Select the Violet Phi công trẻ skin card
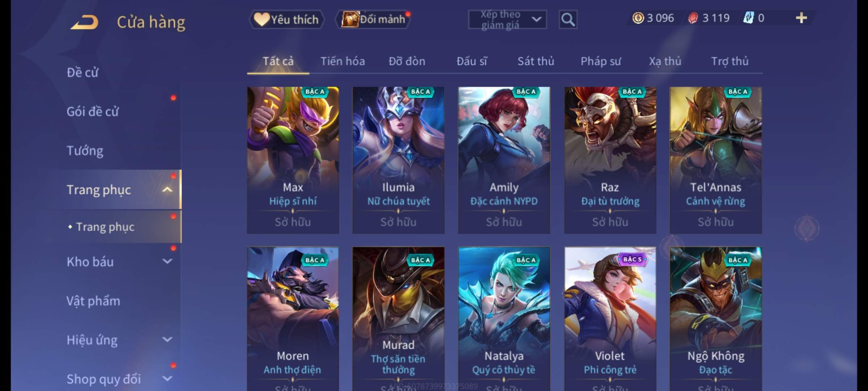This screenshot has width=868, height=391. coord(610,319)
